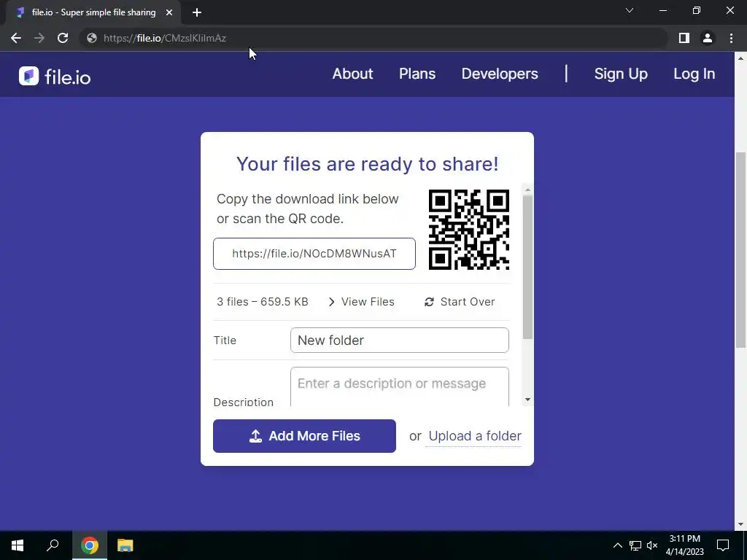Open the notification center icon
This screenshot has height=560, width=747.
coord(723,545)
